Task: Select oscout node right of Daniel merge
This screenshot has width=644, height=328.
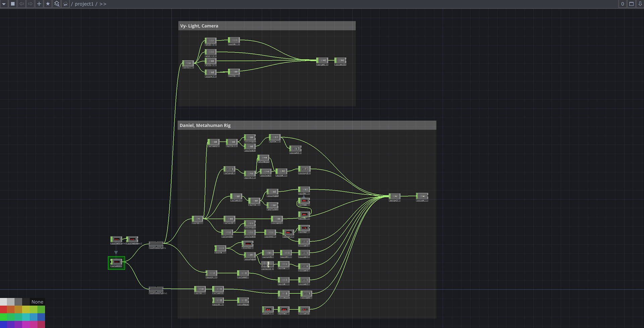Action: [x=422, y=197]
